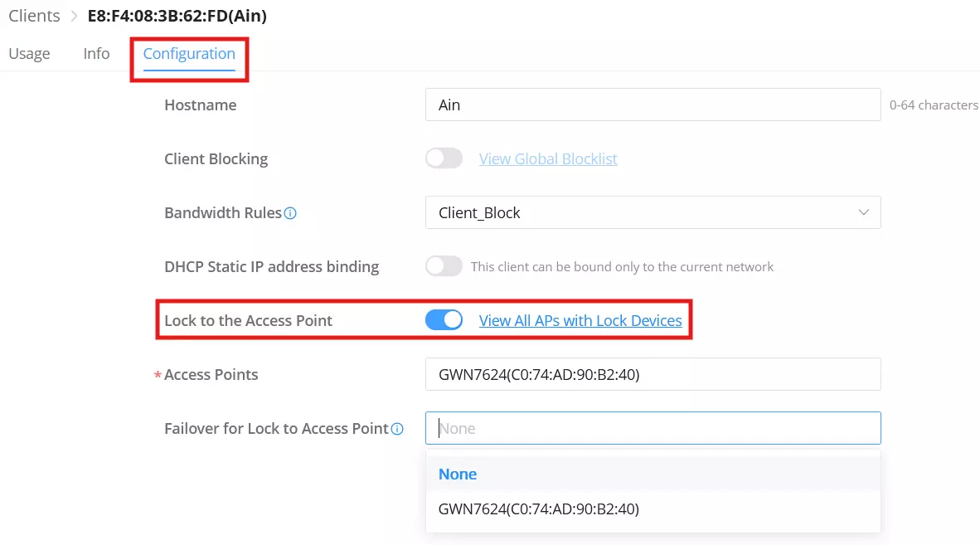
Task: Click the Failover for Lock info icon
Action: pos(397,429)
